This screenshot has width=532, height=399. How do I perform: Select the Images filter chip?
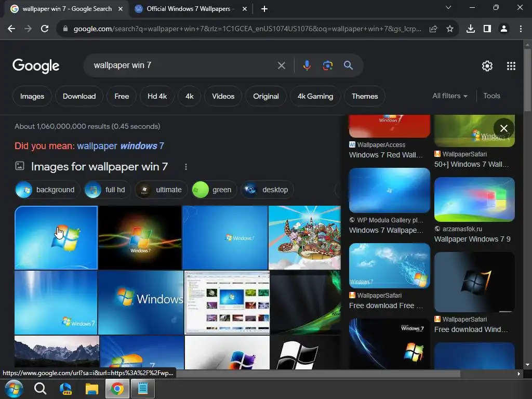point(32,96)
